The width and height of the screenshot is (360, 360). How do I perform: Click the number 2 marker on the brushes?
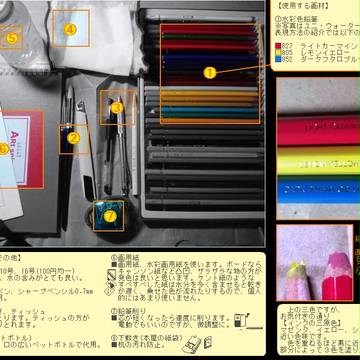73,138
